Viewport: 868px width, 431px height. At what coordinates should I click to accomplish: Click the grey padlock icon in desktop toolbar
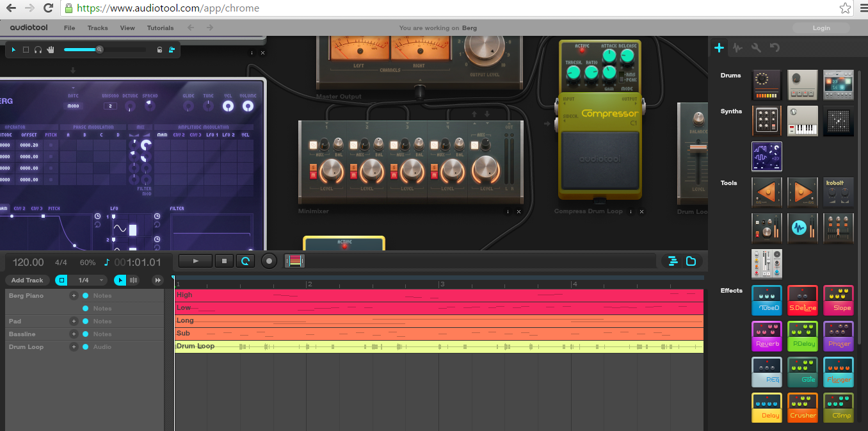(159, 49)
